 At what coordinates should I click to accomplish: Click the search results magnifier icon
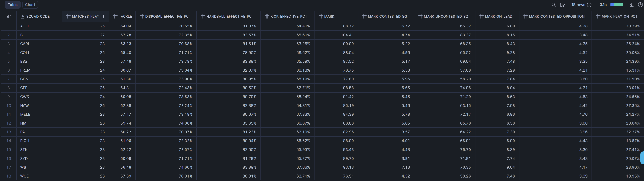554,5
